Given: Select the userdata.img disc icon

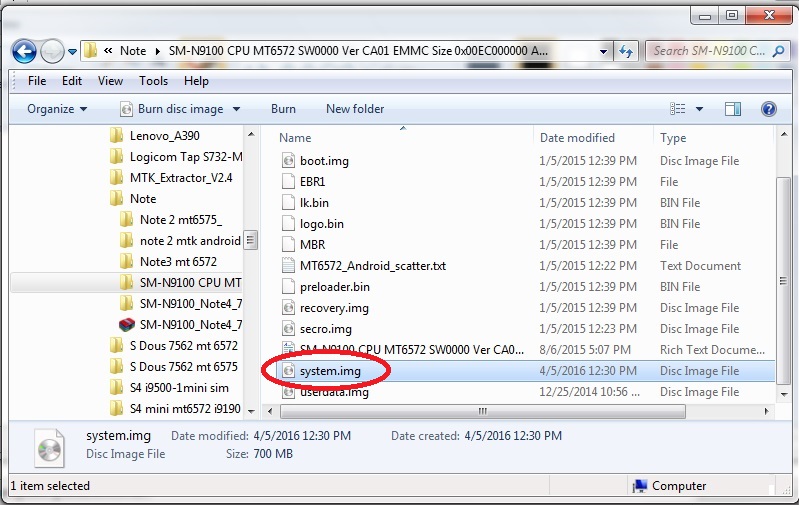Looking at the screenshot, I should click(288, 392).
